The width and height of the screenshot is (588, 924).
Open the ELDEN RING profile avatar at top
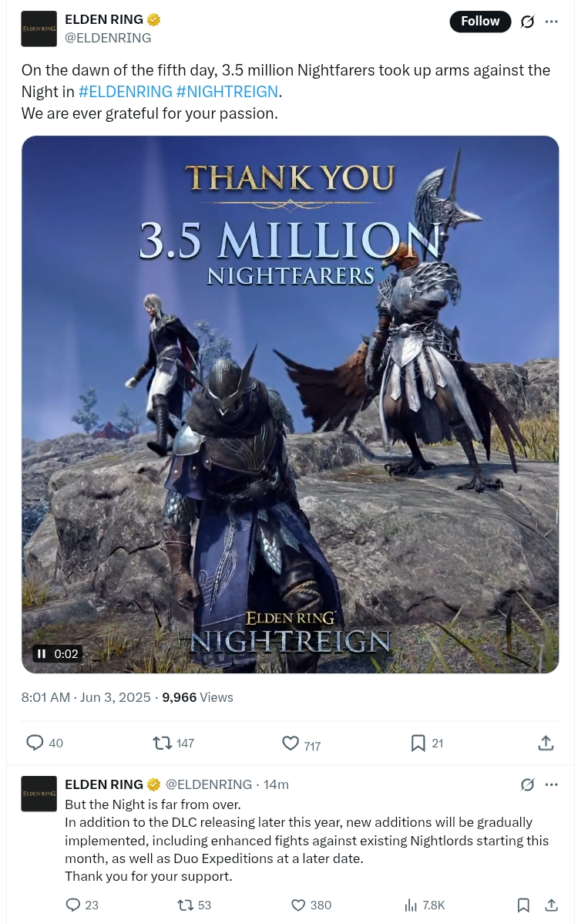tap(39, 29)
